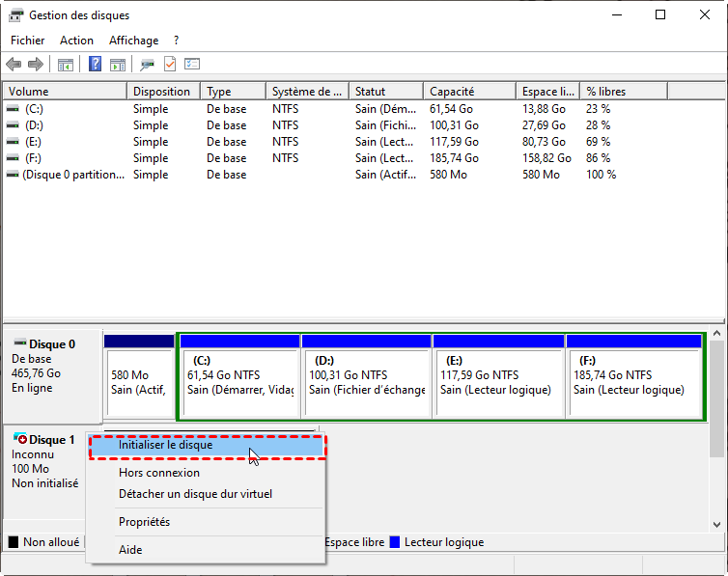Click the Forward arrow toolbar icon
The height and width of the screenshot is (576, 728).
pyautogui.click(x=36, y=64)
